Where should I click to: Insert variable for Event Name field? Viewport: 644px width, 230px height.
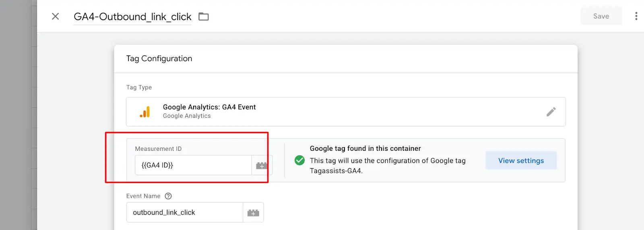[x=253, y=212]
